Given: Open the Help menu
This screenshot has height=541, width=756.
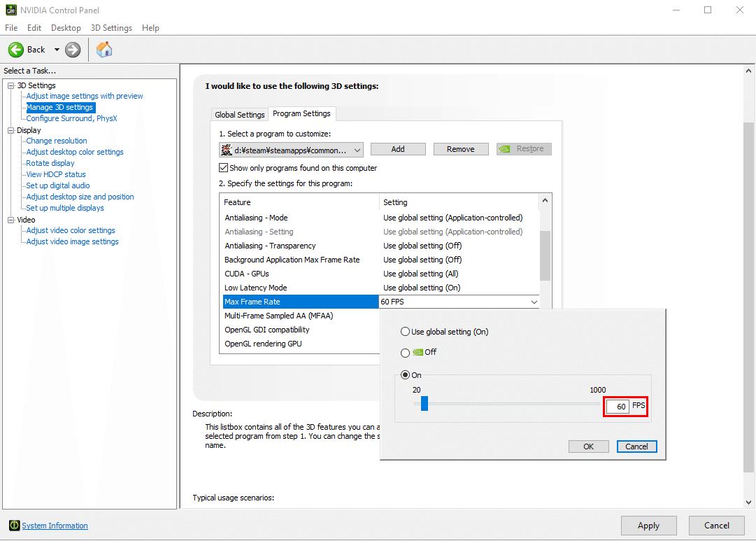Looking at the screenshot, I should coord(150,28).
